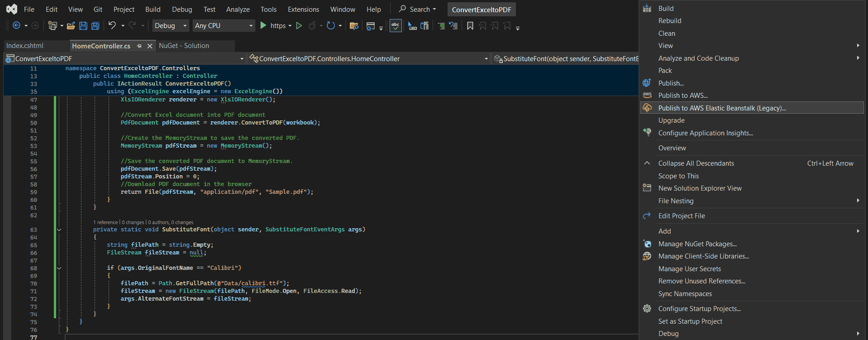Click the Open File folder icon
The height and width of the screenshot is (340, 868).
click(x=71, y=26)
